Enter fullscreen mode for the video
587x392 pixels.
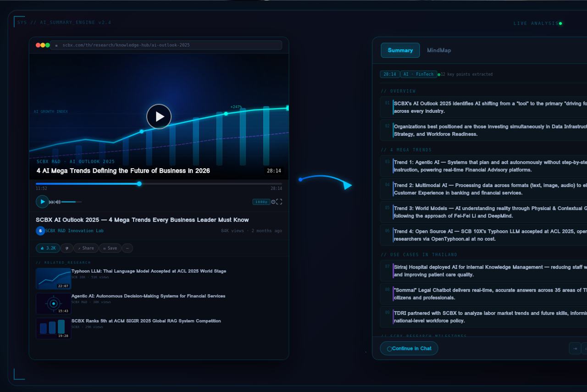[279, 202]
